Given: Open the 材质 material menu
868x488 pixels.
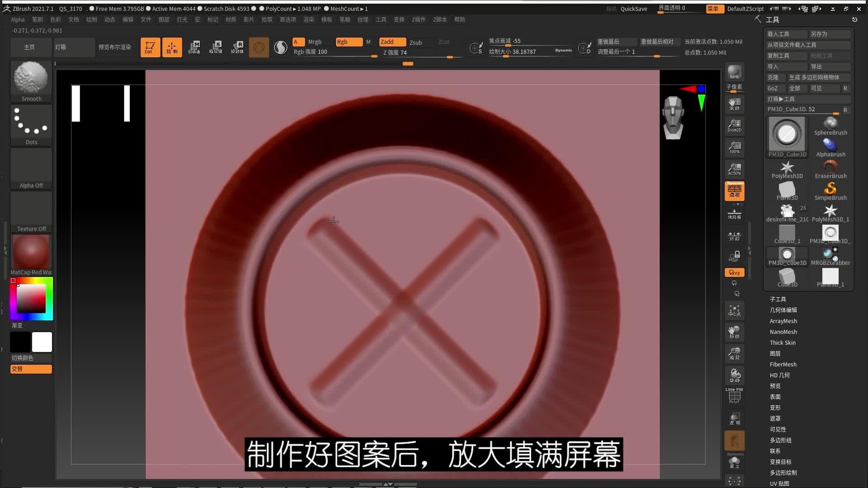Looking at the screenshot, I should (231, 19).
